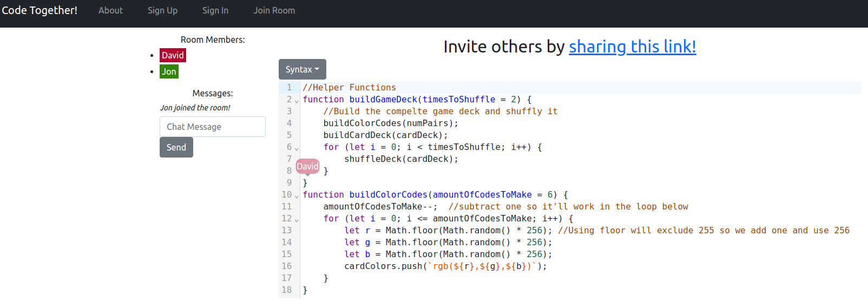Collapse the for loop fold at line 6
868x308 pixels.
point(297,148)
